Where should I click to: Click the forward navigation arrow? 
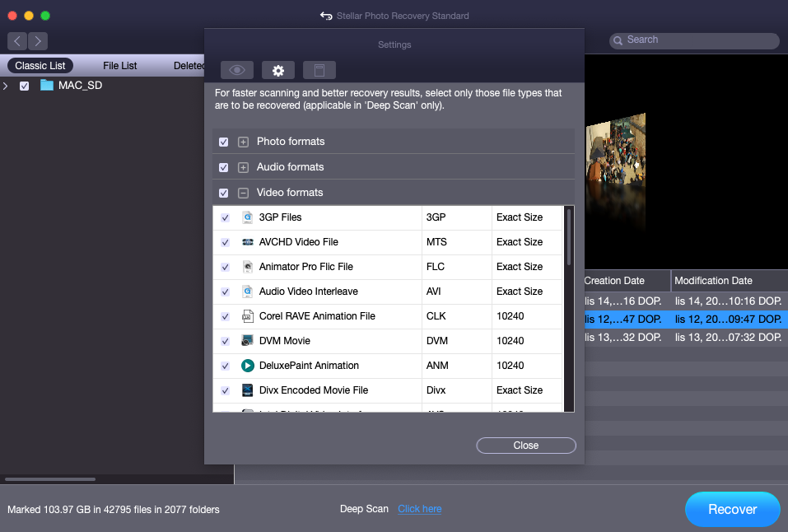coord(38,40)
